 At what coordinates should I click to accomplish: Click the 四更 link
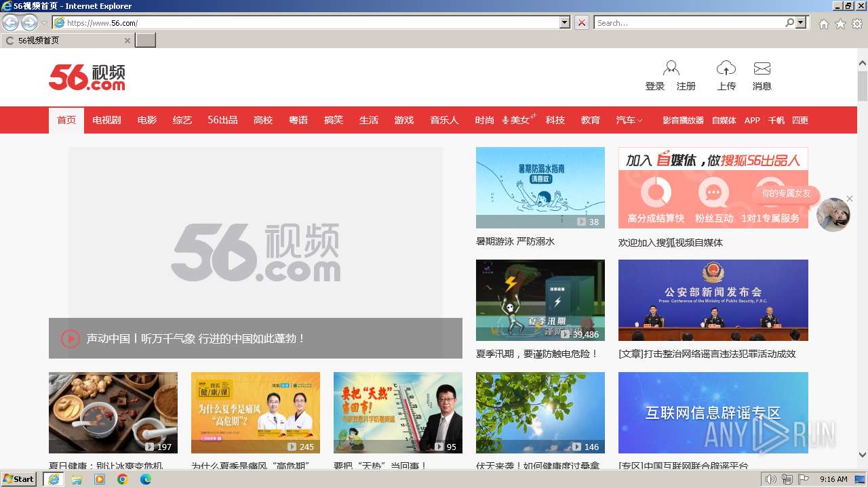[800, 120]
